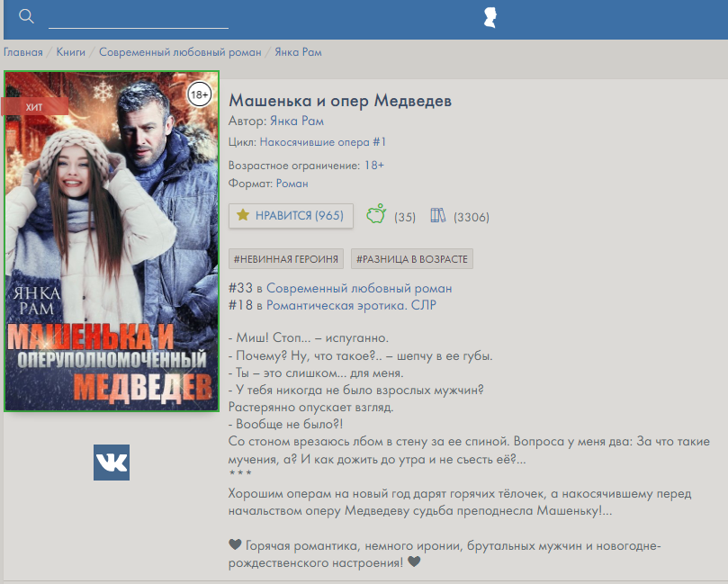Click the Роман format link
This screenshot has width=728, height=584.
tap(292, 183)
